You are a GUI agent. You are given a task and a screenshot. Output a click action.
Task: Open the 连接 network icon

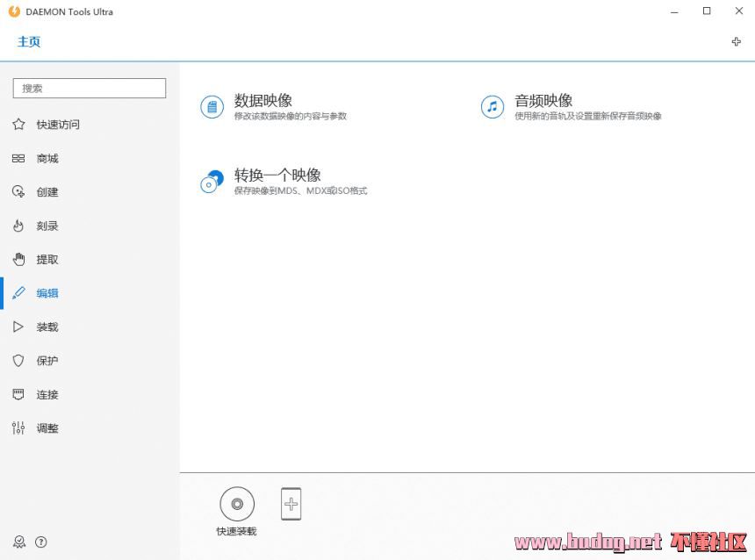pos(18,394)
